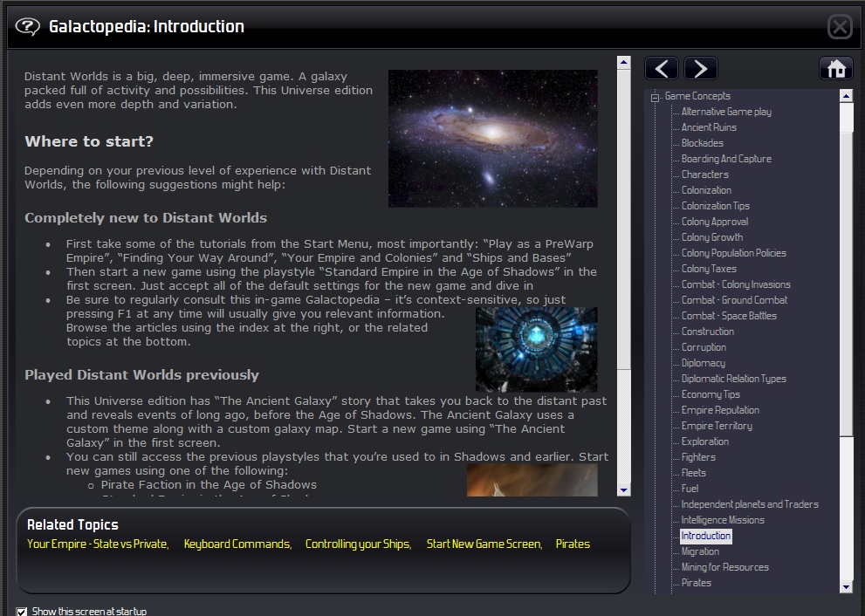Open Your Empire - State vs Private topic

[98, 544]
